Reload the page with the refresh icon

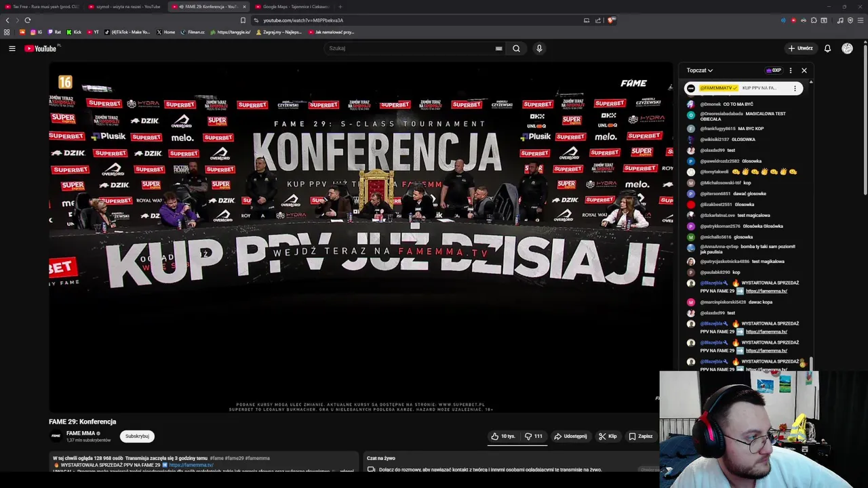[28, 20]
